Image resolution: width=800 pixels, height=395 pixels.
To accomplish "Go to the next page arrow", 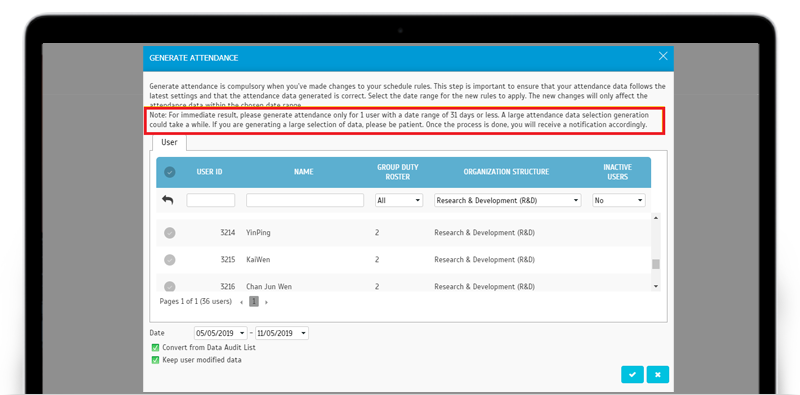I will coord(266,302).
